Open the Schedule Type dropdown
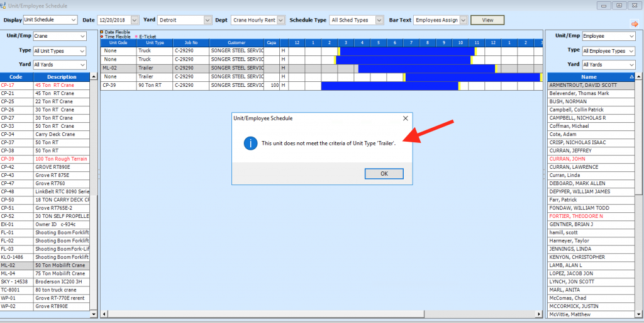The height and width of the screenshot is (323, 644). pyautogui.click(x=379, y=20)
